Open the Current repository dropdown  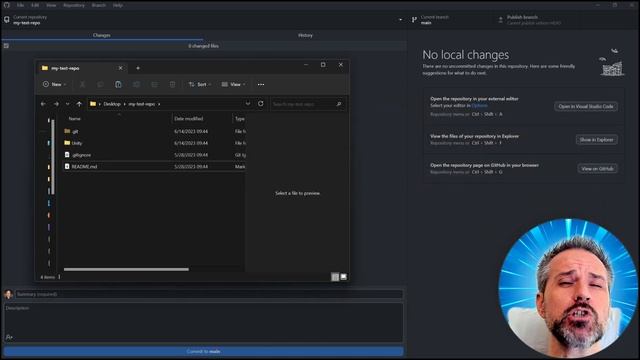[203, 20]
